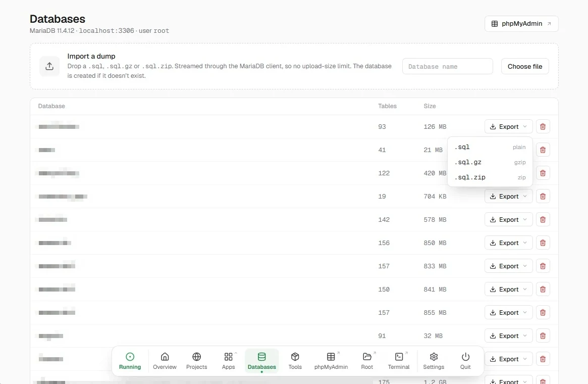Open Export dropdown for the 704 KB database

pos(508,197)
